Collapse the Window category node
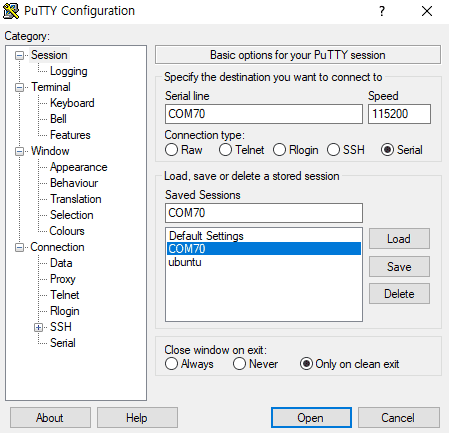449x433 pixels. coord(20,151)
